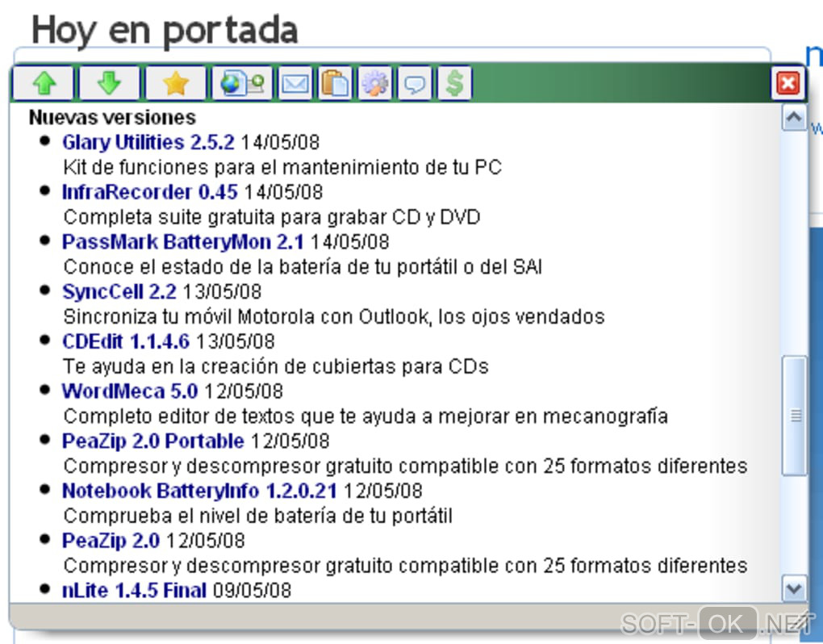Open the Glary Utilities 2.5.2 link
Viewport: 823px width, 644px height.
[148, 142]
